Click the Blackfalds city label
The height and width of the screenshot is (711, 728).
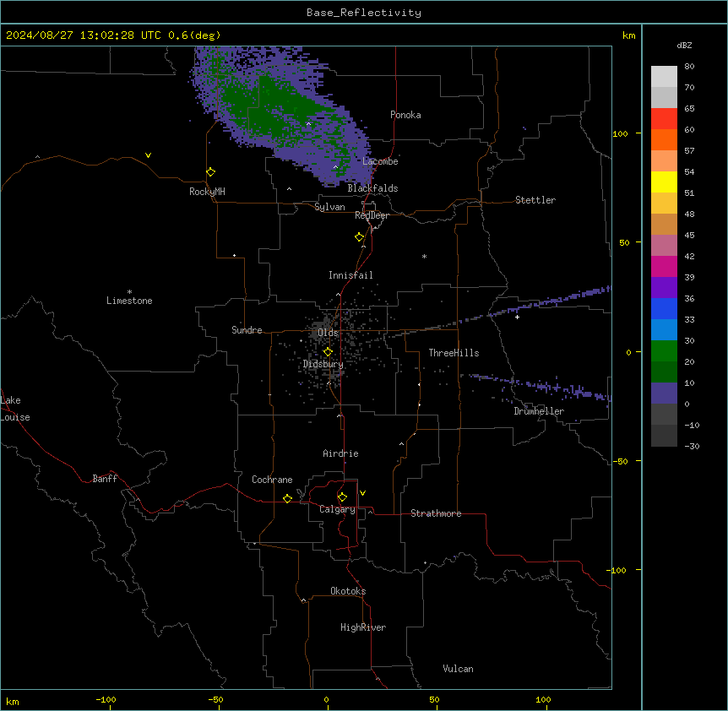pyautogui.click(x=372, y=188)
